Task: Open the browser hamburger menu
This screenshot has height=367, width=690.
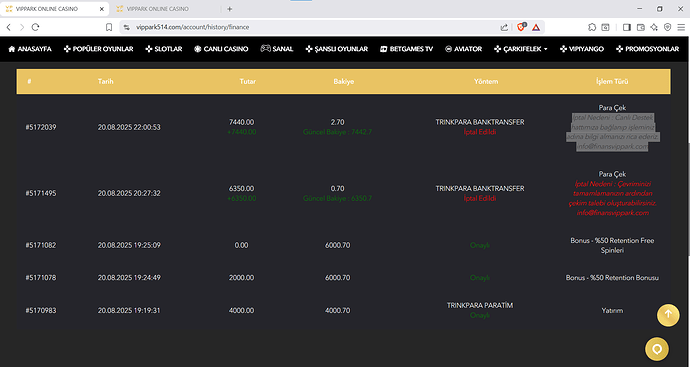Action: pos(681,27)
